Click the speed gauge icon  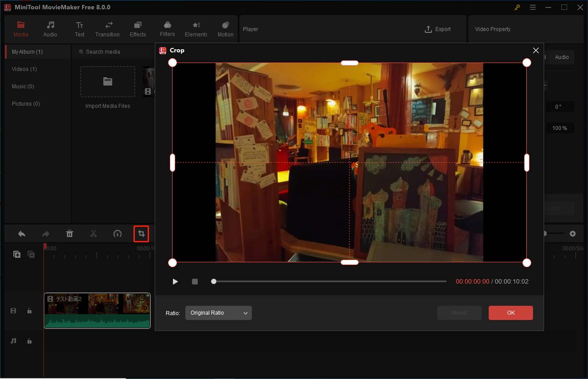(118, 233)
